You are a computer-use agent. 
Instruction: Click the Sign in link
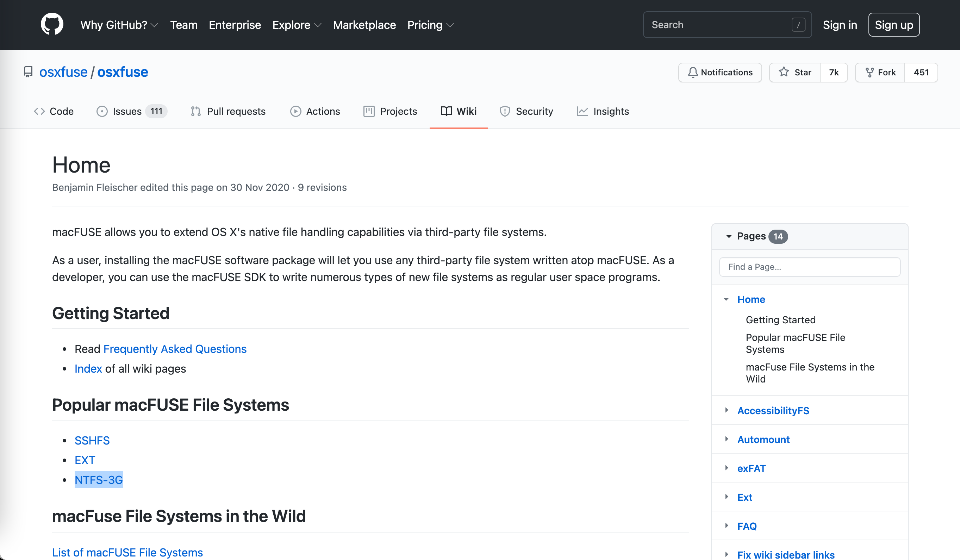(840, 25)
